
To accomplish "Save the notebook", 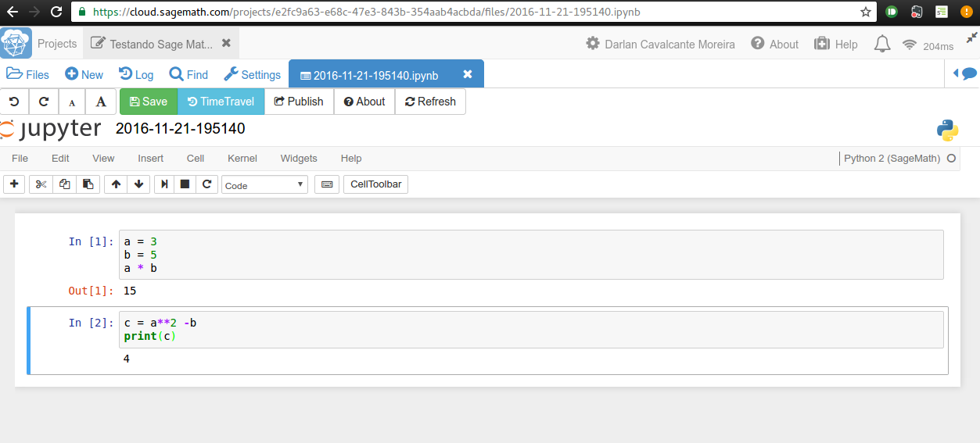I will pos(149,102).
